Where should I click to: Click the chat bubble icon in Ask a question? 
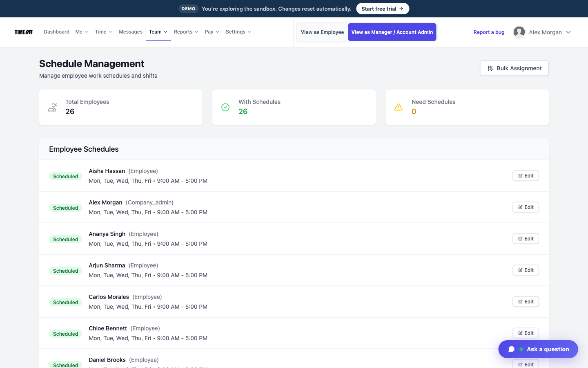click(x=511, y=349)
